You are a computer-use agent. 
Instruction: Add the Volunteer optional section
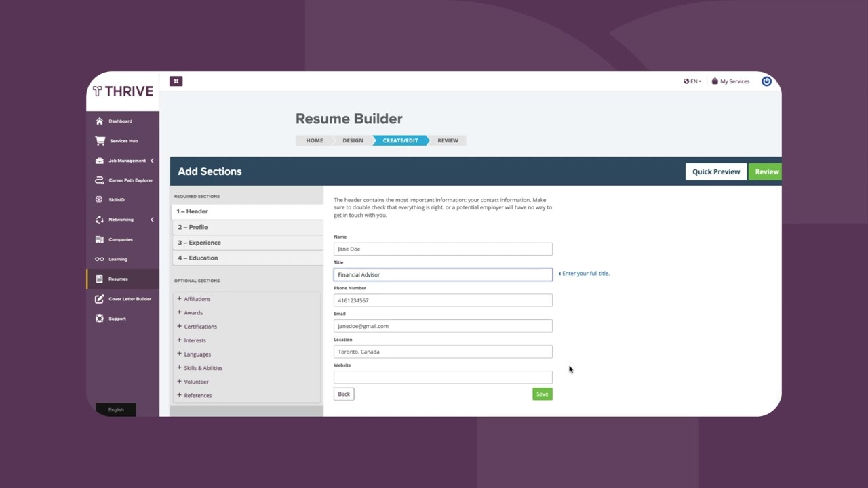click(193, 382)
